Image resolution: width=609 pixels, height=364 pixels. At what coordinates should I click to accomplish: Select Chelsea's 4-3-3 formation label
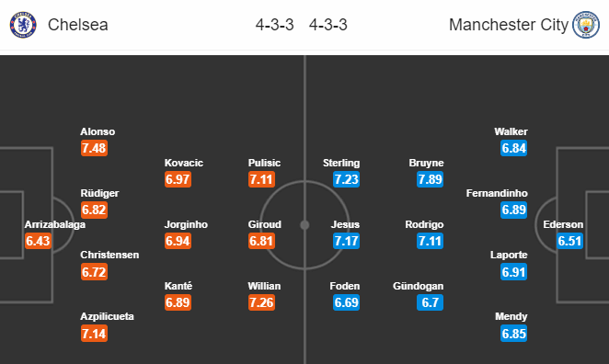click(x=274, y=25)
